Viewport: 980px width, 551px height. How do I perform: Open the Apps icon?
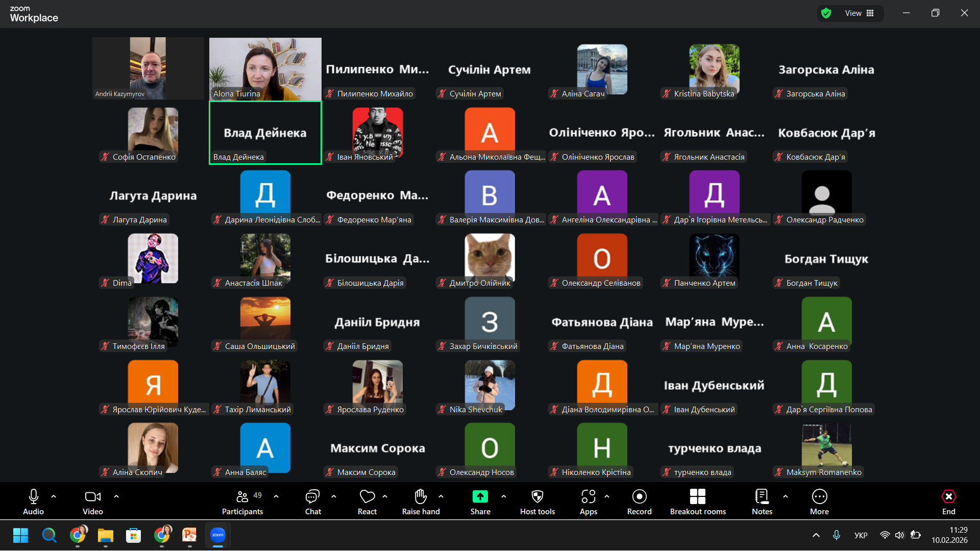[x=588, y=496]
